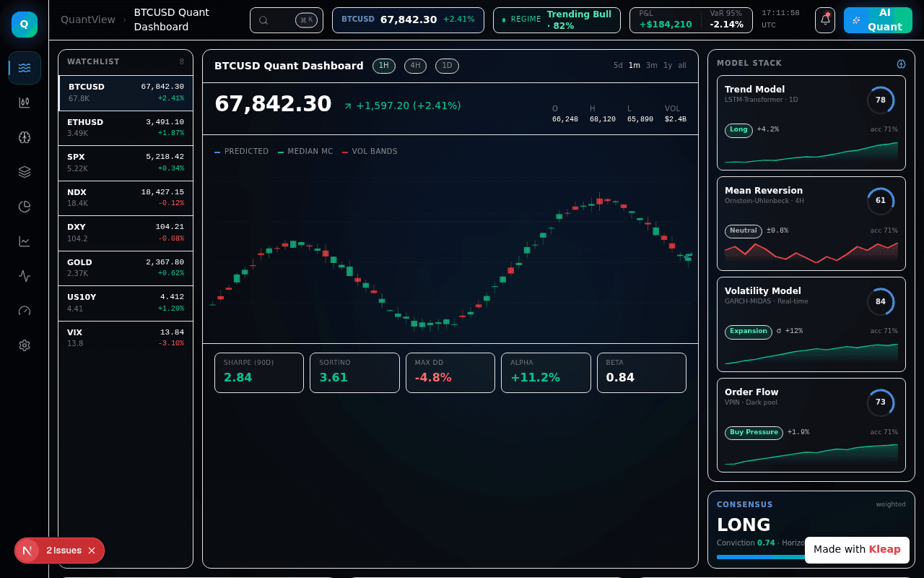
Task: Click the QuantView breadcrumb link
Action: tap(88, 20)
